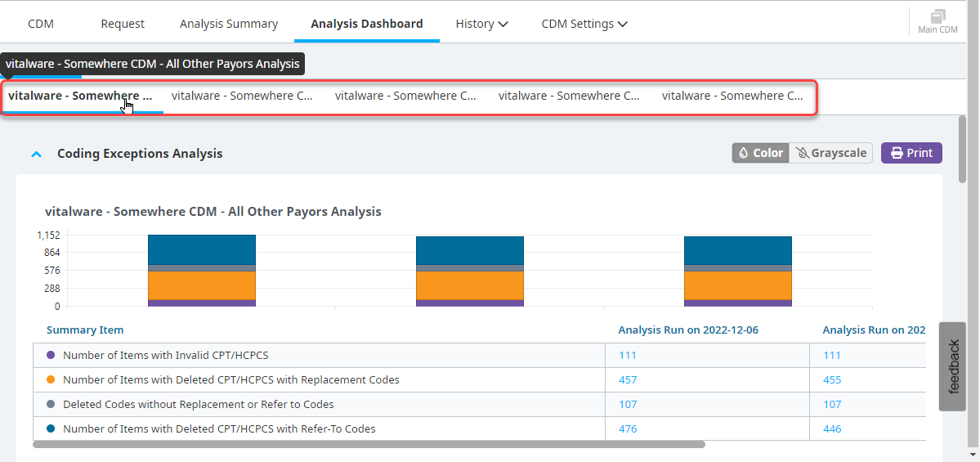The image size is (980, 462).
Task: Click the 476 Refer-To Codes count link
Action: (x=628, y=429)
